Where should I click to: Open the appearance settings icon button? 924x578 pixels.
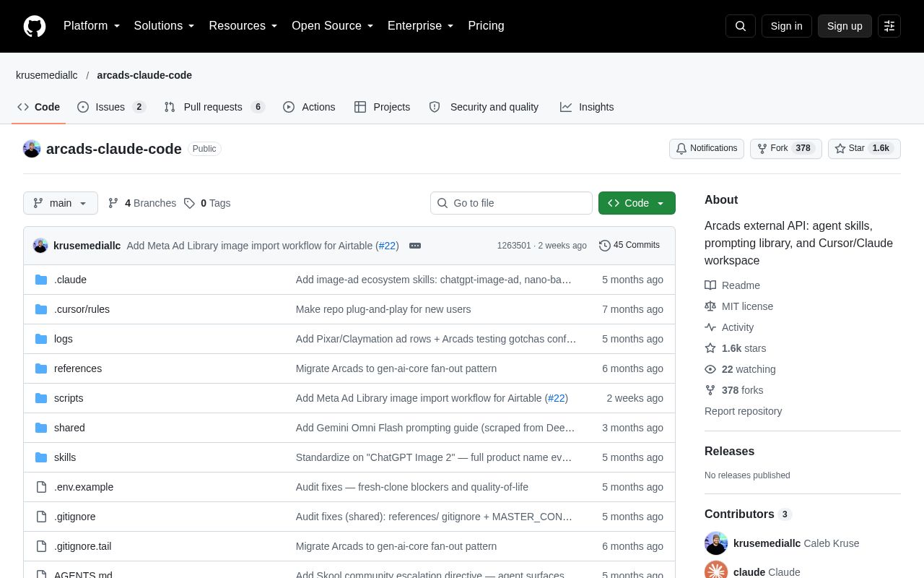[x=889, y=26]
